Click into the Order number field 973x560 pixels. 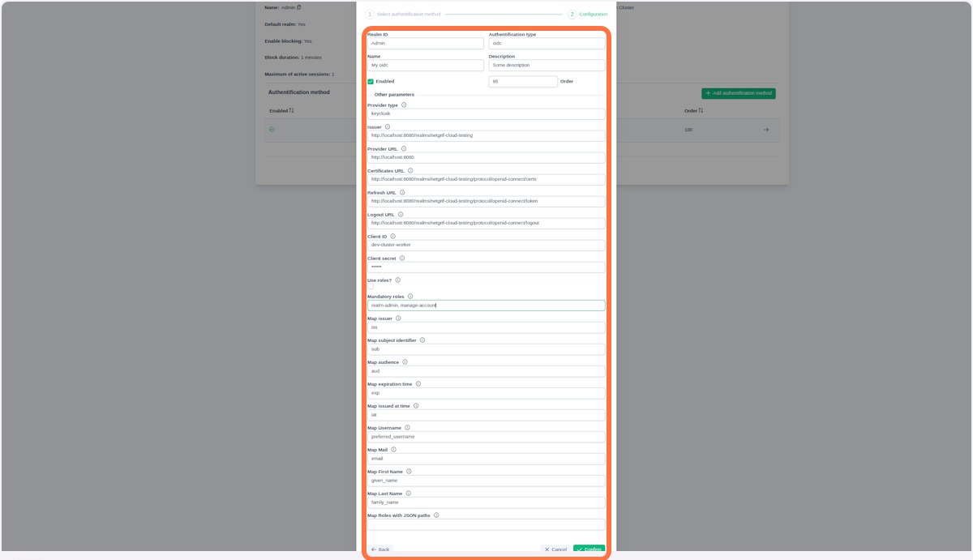point(522,82)
